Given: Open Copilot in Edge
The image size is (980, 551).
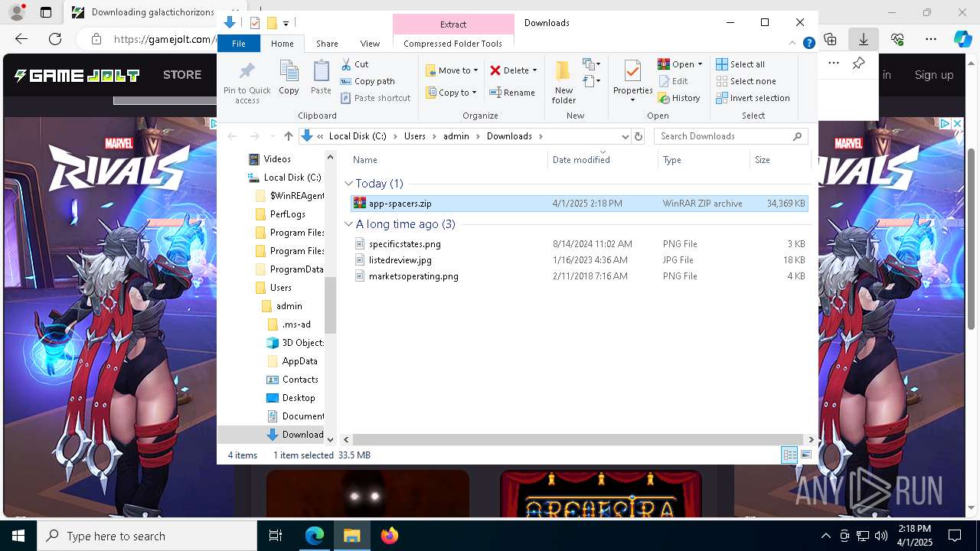Looking at the screenshot, I should pos(962,39).
